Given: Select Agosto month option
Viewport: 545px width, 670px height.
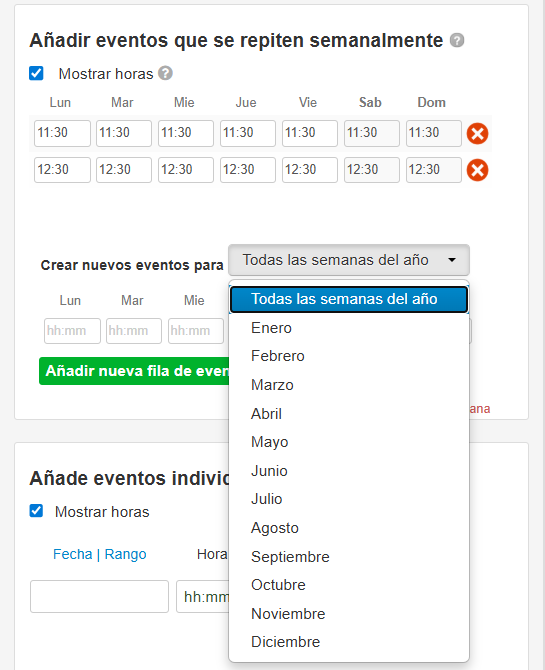Looking at the screenshot, I should [349, 528].
